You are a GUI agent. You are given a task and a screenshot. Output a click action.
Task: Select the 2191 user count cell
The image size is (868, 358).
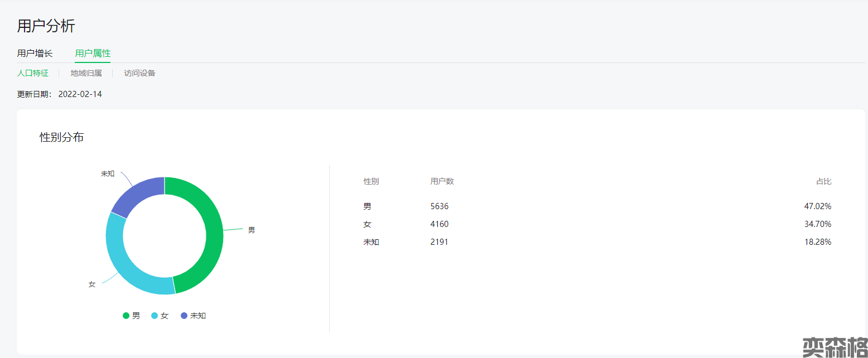[439, 242]
